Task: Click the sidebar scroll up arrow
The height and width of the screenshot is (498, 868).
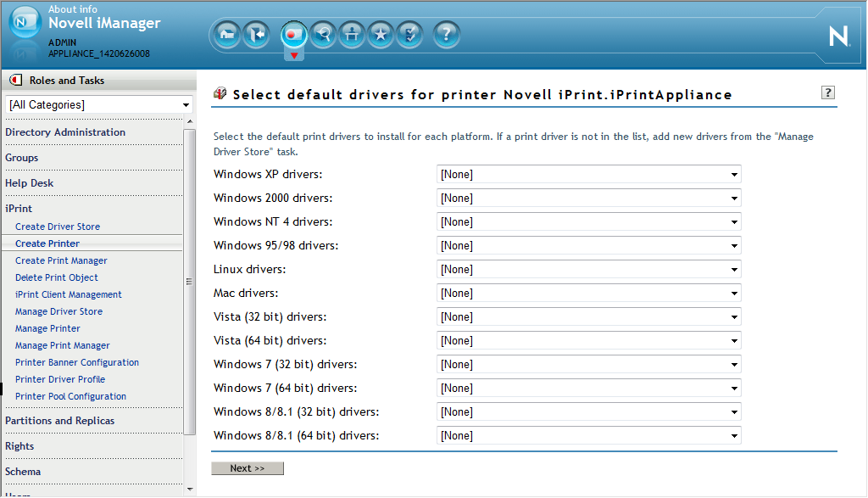Action: [x=190, y=121]
